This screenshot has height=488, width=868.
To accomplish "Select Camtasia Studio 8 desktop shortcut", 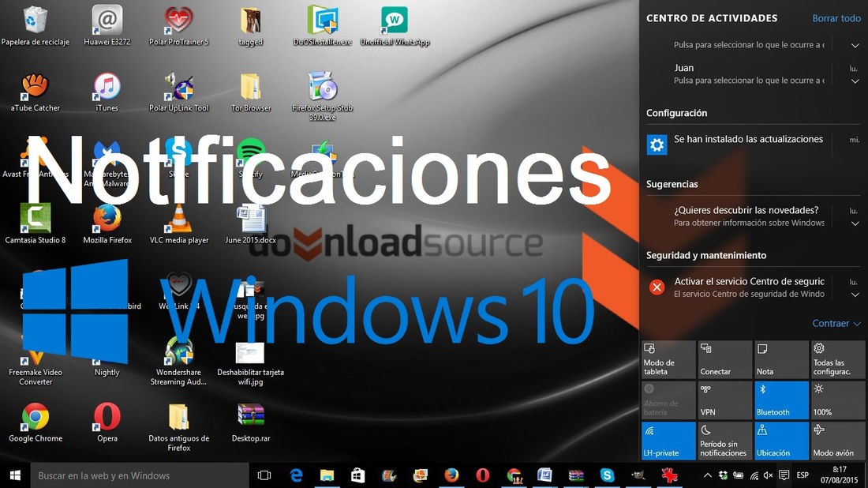I will 36,223.
